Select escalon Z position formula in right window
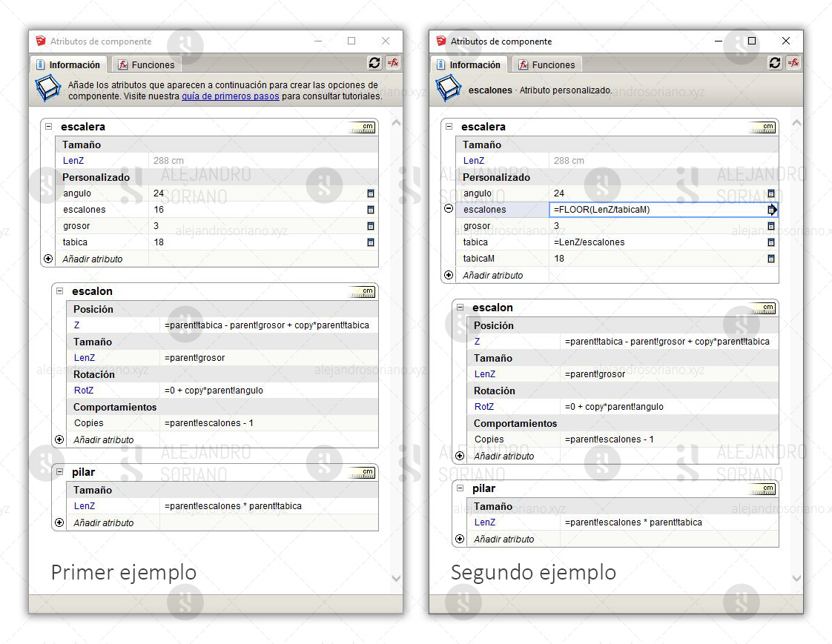The width and height of the screenshot is (832, 644). (x=669, y=342)
